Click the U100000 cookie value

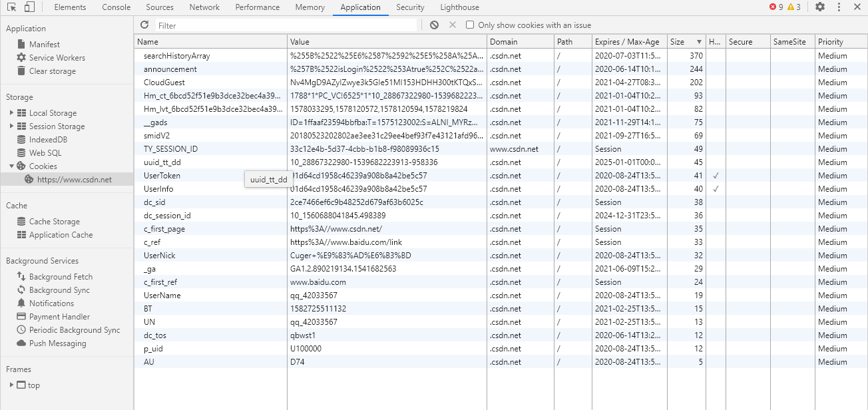pos(306,349)
